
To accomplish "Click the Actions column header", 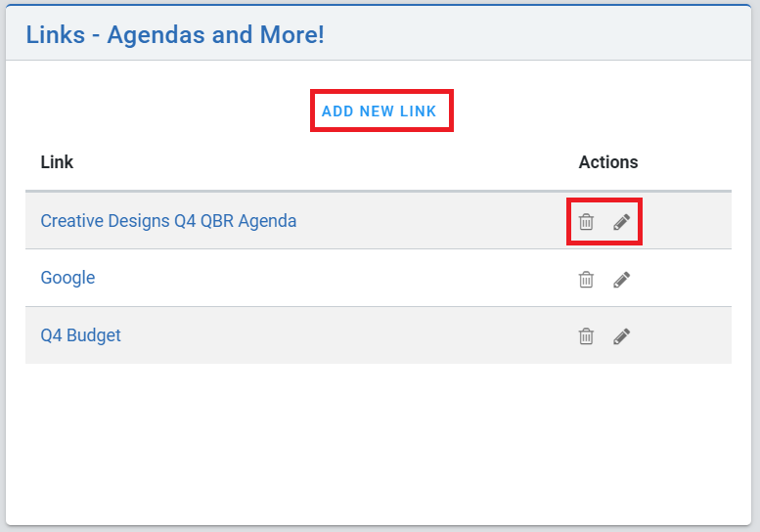I will (608, 162).
